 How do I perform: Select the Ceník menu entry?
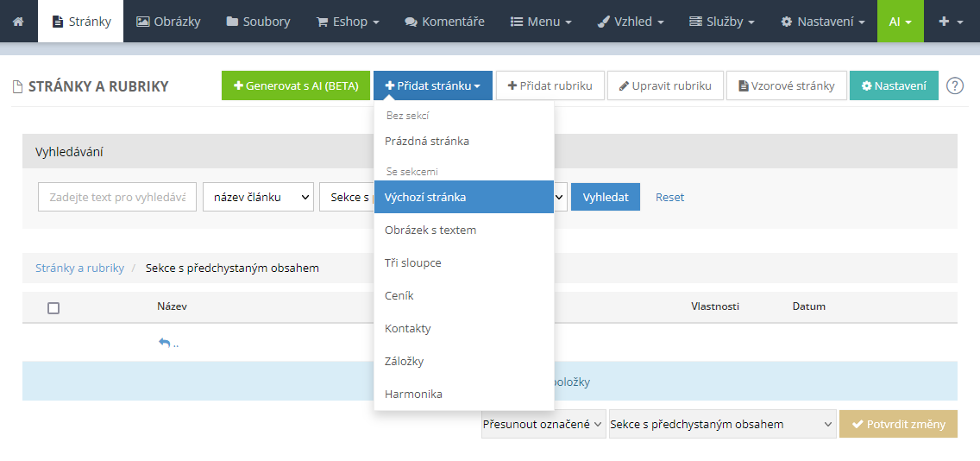point(399,295)
